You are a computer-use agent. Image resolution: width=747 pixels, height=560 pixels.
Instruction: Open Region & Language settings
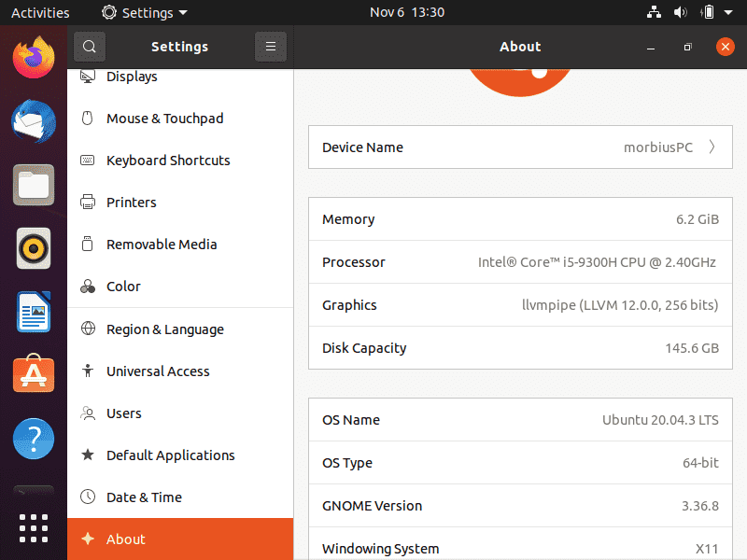180,329
